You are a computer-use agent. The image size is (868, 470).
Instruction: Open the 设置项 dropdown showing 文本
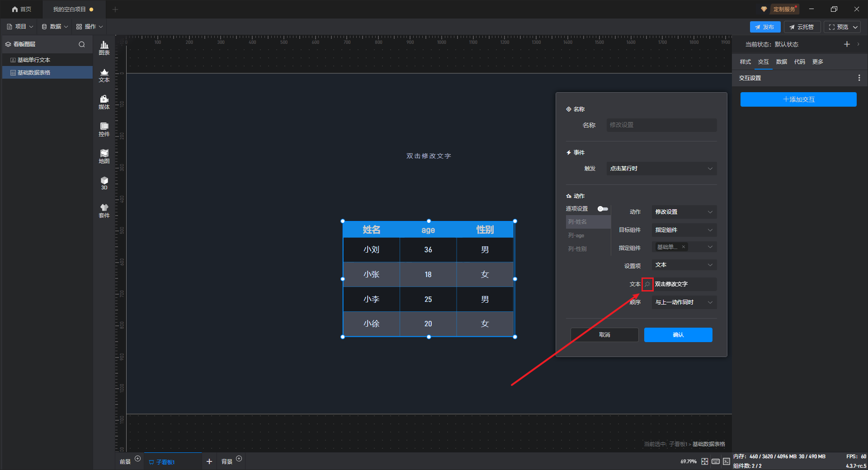684,265
